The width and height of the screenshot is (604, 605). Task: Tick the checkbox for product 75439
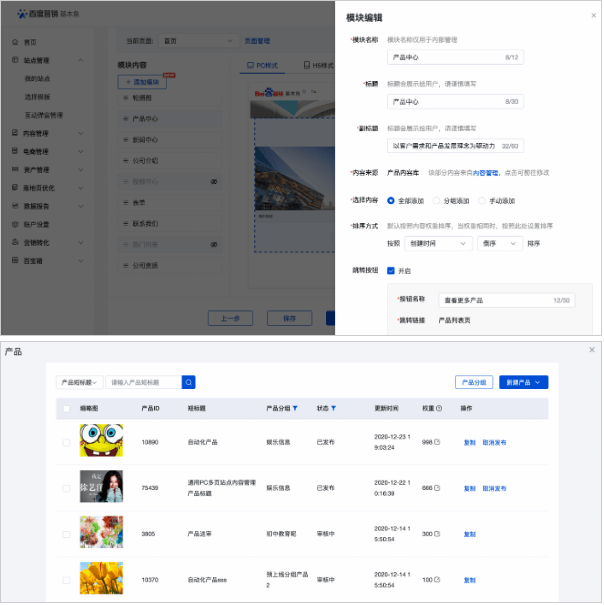pyautogui.click(x=66, y=488)
